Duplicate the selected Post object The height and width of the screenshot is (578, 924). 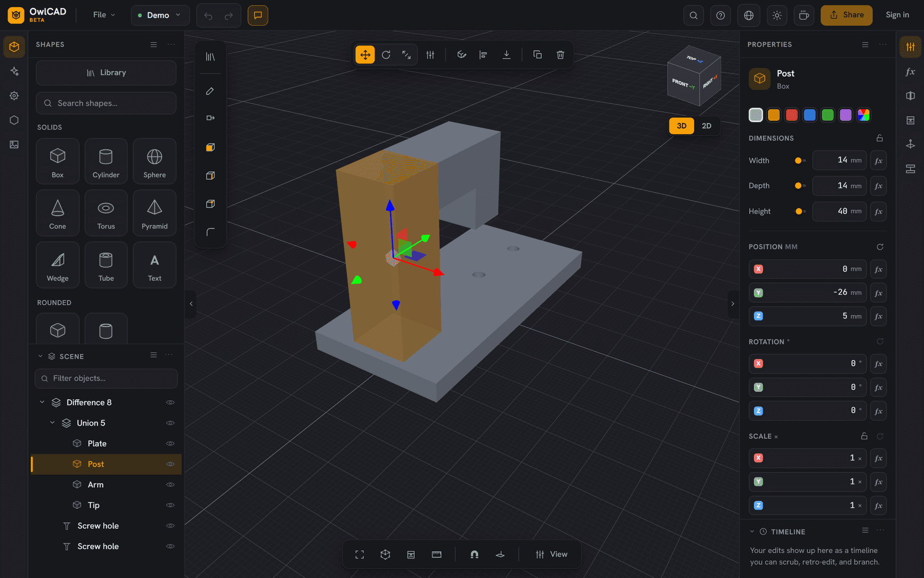click(x=537, y=55)
